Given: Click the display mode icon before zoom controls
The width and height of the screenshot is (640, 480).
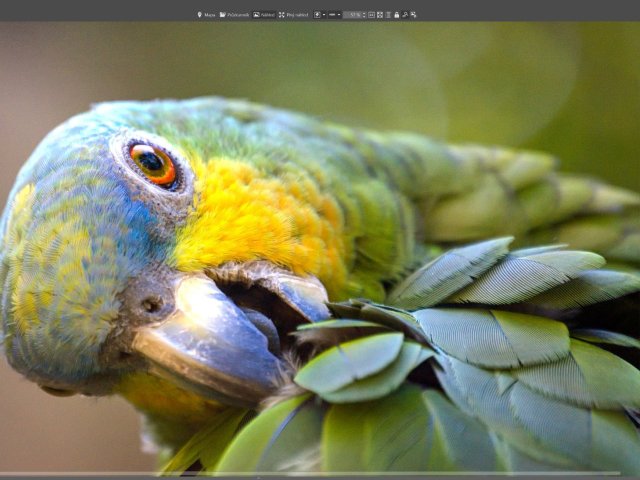Looking at the screenshot, I should coord(317,15).
